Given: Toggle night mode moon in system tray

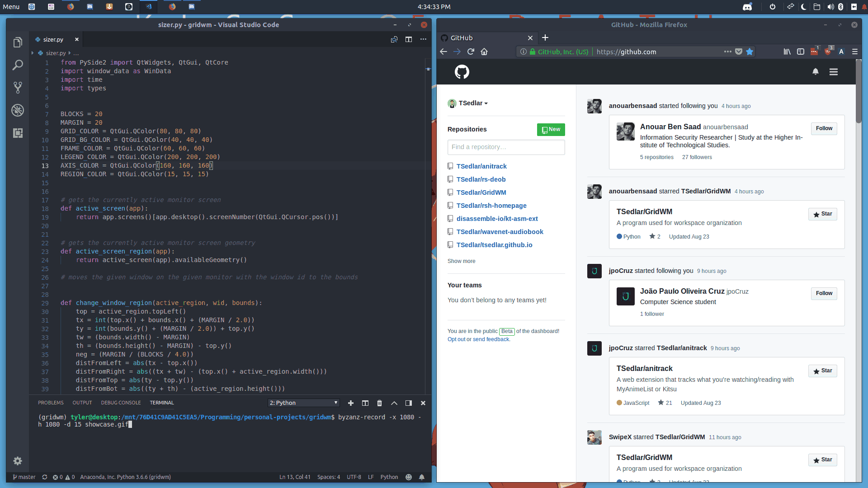Looking at the screenshot, I should (x=803, y=7).
